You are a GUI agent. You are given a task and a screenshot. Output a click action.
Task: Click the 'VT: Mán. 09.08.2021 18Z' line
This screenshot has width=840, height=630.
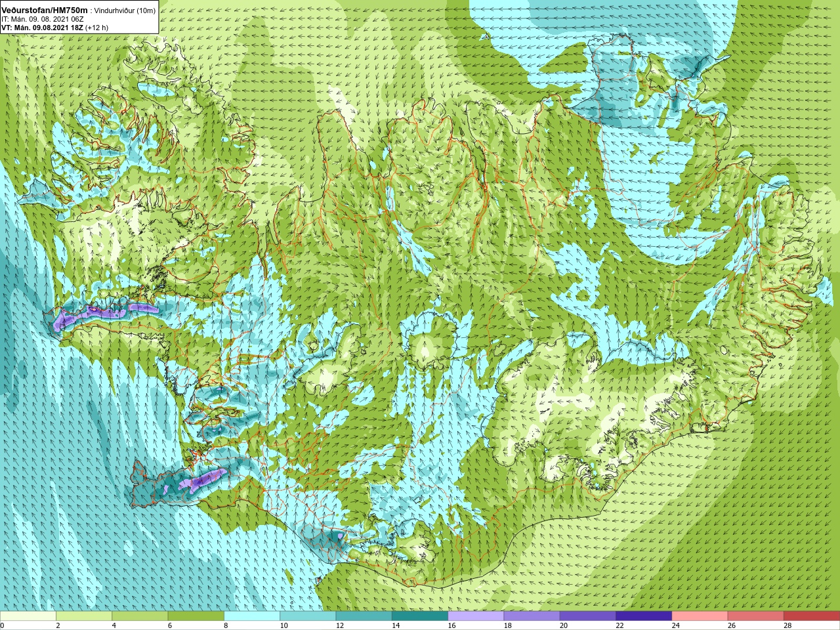[x=42, y=28]
